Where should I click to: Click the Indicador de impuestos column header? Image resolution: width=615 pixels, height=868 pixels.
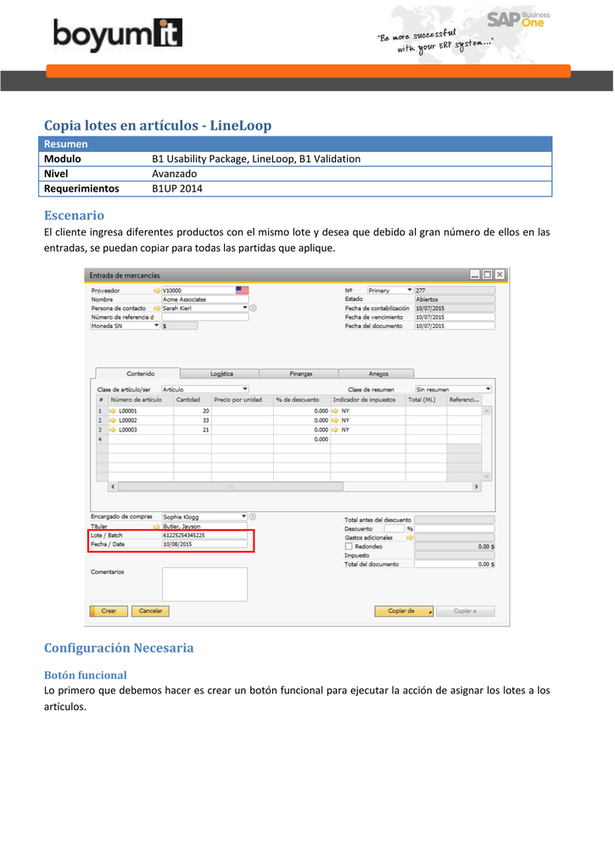point(368,400)
